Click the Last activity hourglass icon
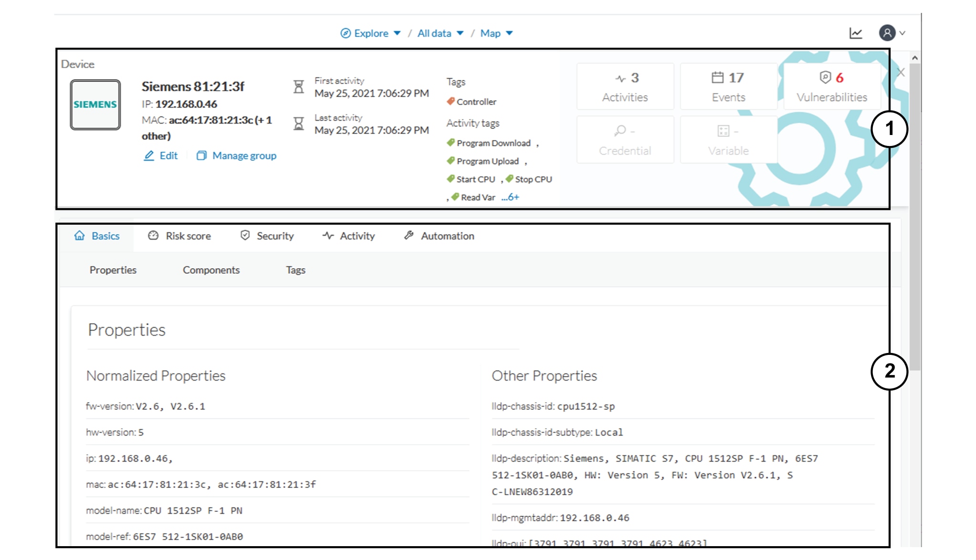The height and width of the screenshot is (560, 976). [x=299, y=124]
